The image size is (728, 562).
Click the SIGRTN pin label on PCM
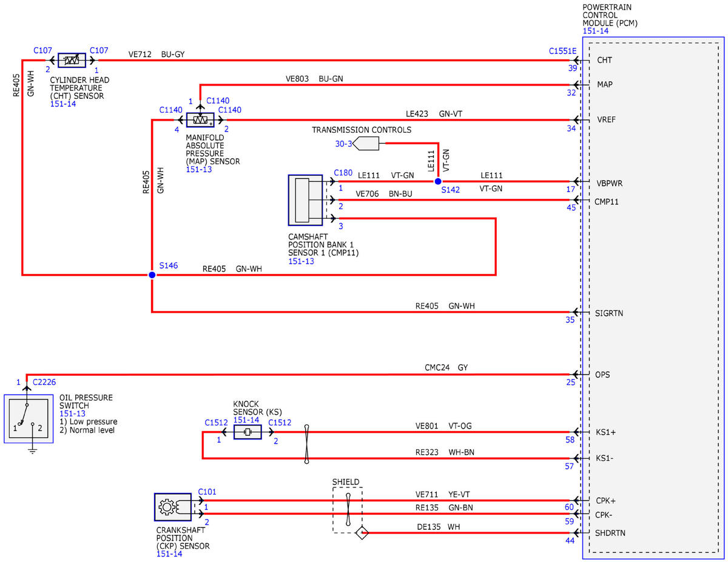tap(610, 313)
